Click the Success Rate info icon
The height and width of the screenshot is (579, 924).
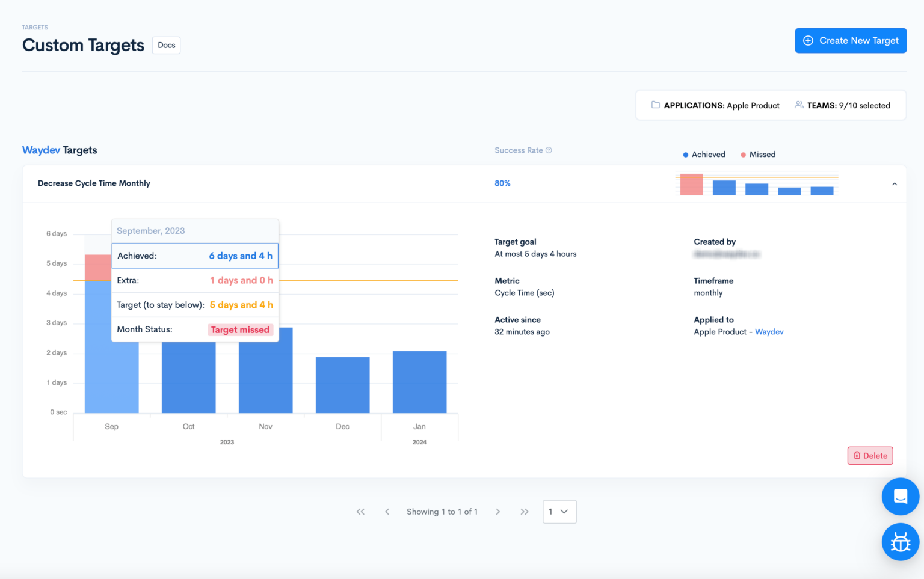[x=549, y=150]
